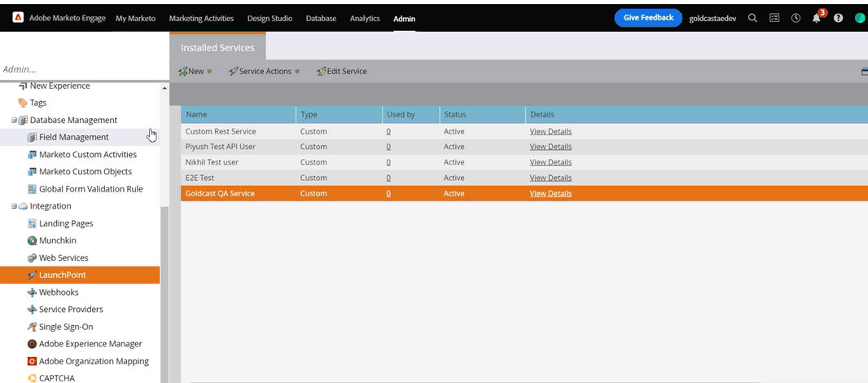
Task: Click the Admin search input field
Action: [x=83, y=70]
